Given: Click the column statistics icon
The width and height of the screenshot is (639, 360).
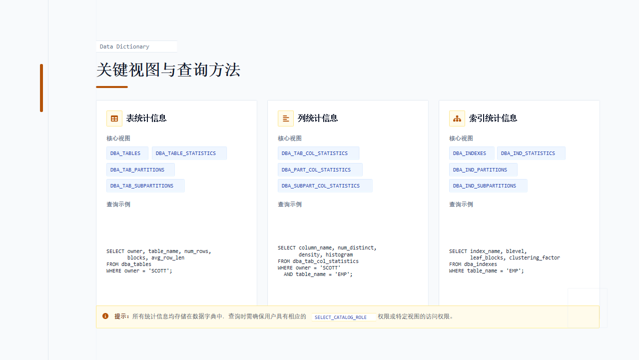Looking at the screenshot, I should click(286, 119).
